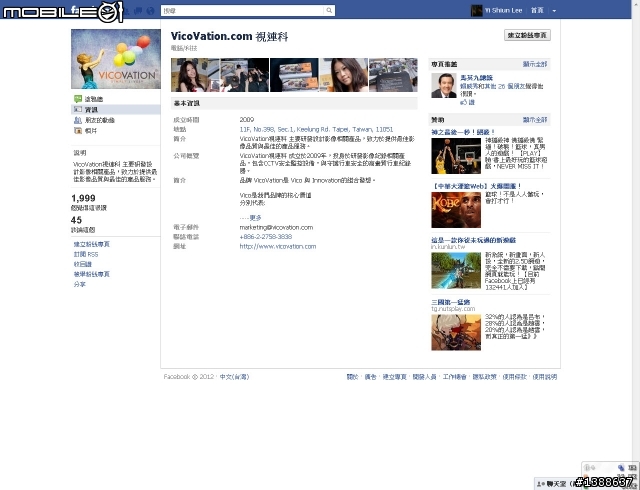Viewport: 640px width, 490px height.
Task: Open the account dropdown arrow beside 首頁
Action: click(554, 11)
